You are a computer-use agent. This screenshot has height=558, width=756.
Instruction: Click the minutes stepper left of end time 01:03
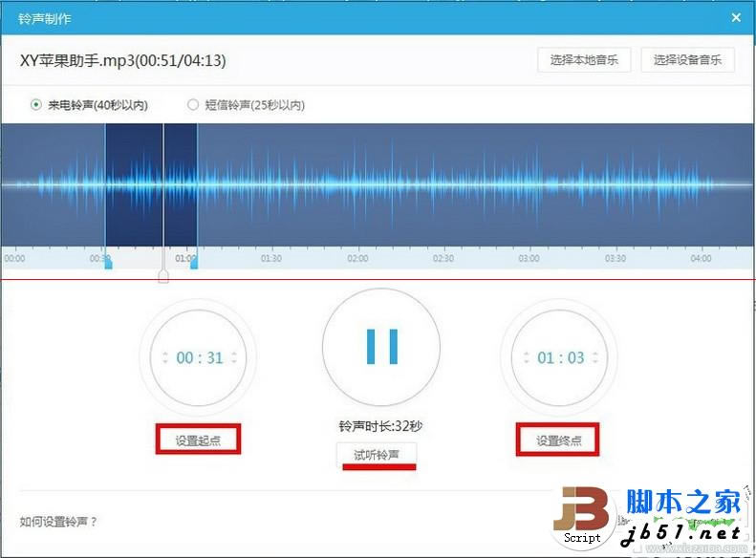click(x=525, y=358)
